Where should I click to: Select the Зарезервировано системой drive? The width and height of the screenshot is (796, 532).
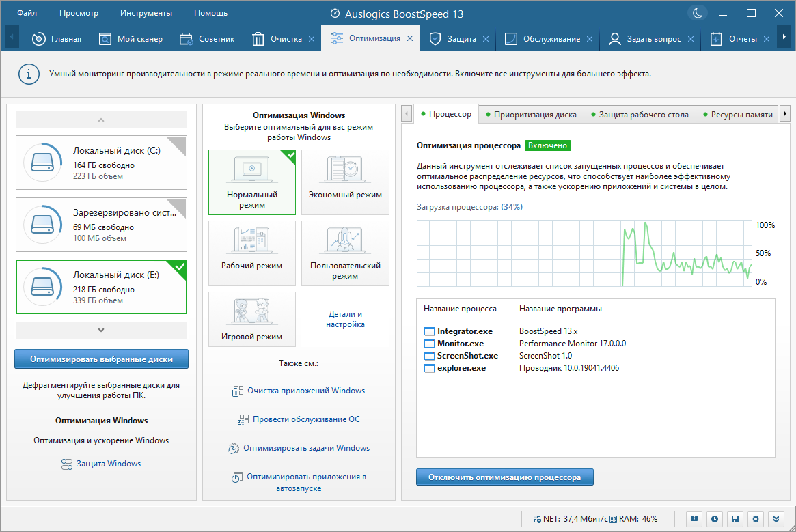[x=102, y=225]
